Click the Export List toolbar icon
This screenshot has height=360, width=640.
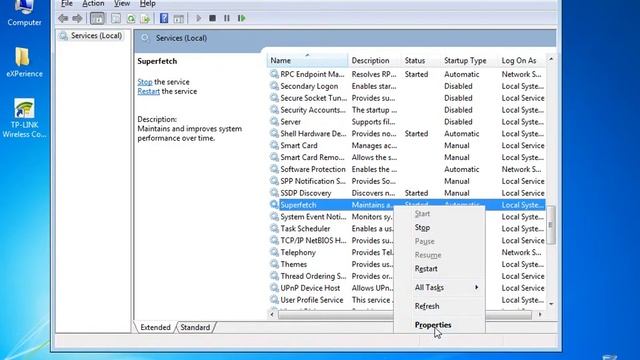coord(146,18)
